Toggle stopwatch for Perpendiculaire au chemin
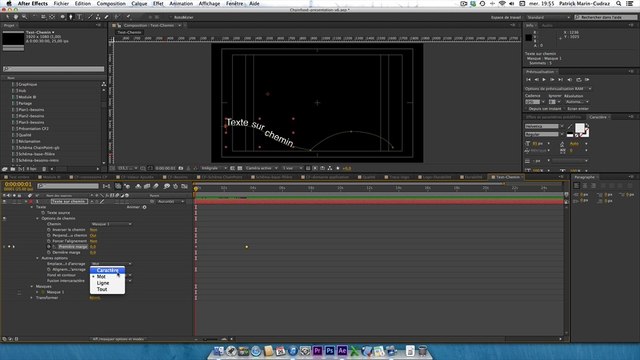Screen dimensions: 640x360 pos(49,236)
